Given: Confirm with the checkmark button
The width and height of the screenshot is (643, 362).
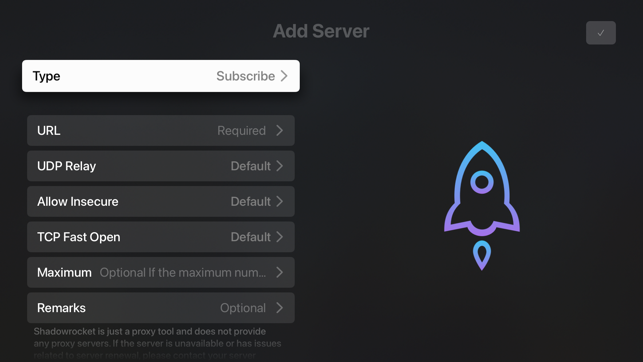Looking at the screenshot, I should [600, 33].
